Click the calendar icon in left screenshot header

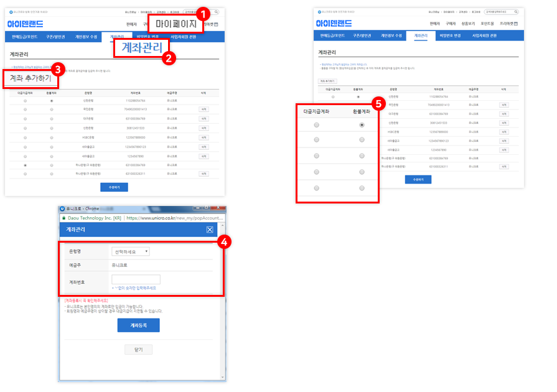coord(216,24)
